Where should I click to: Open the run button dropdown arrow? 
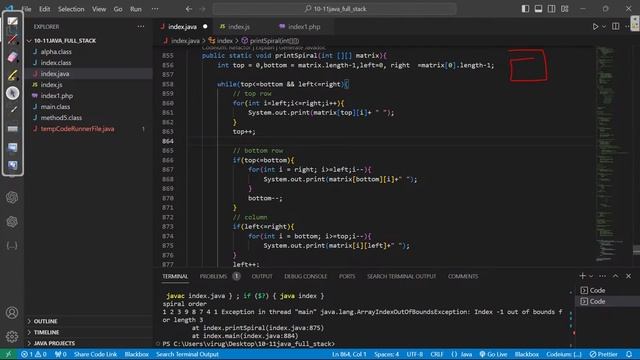[x=604, y=27]
